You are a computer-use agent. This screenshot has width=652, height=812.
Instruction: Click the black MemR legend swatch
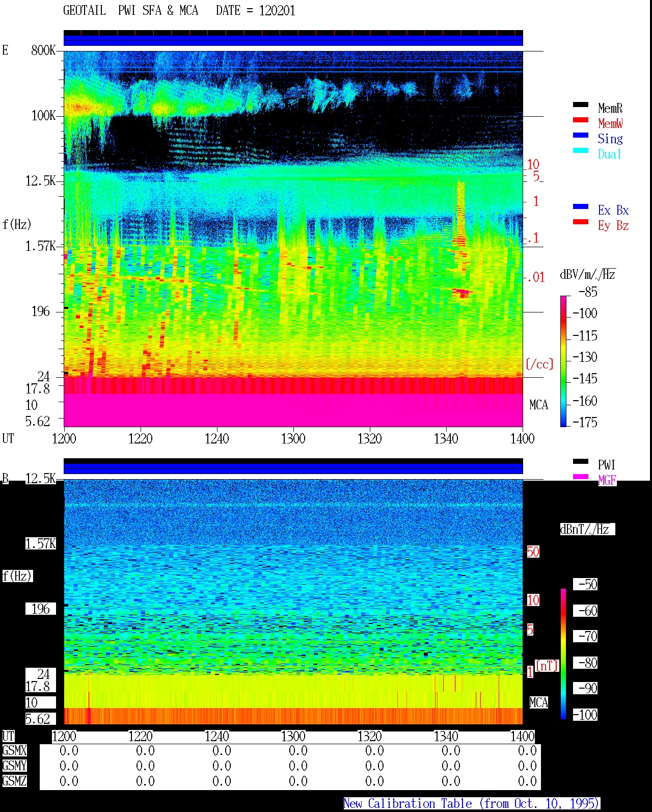tap(580, 105)
